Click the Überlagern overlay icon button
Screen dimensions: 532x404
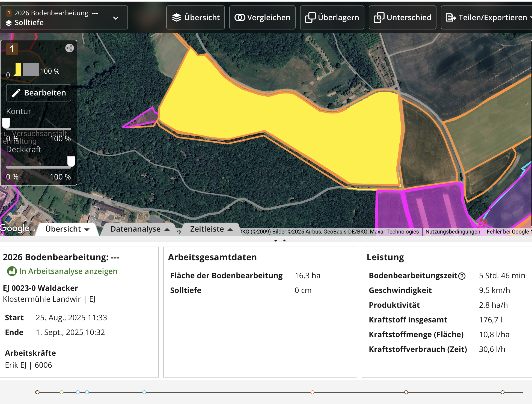(310, 17)
